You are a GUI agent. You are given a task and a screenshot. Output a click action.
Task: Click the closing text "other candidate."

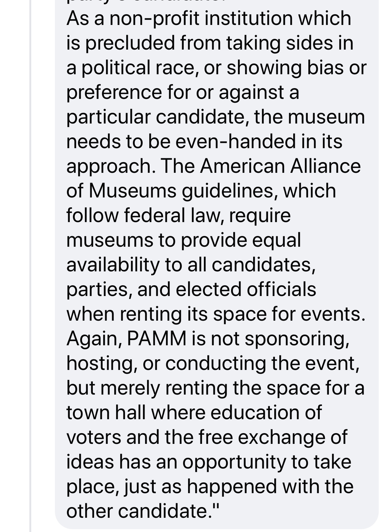click(x=139, y=511)
